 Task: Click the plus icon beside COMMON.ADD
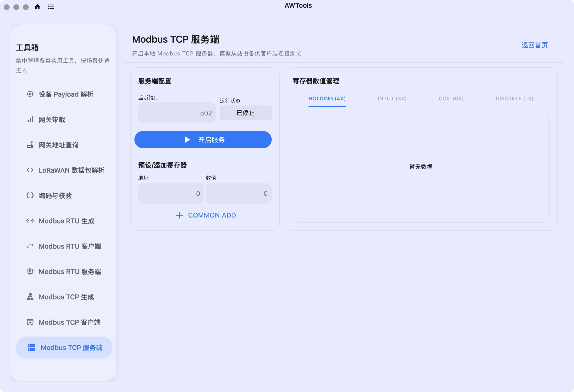click(x=179, y=215)
